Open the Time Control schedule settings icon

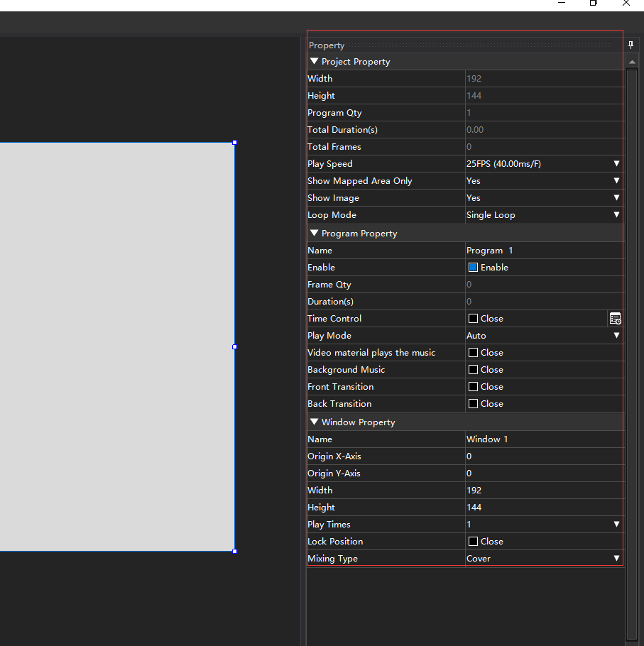(x=615, y=319)
